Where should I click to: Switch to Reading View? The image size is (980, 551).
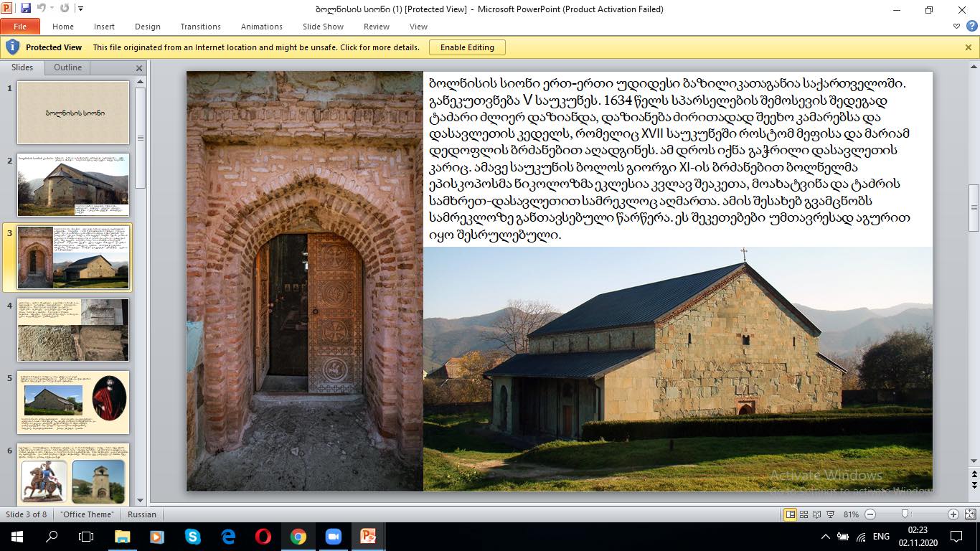pos(817,514)
